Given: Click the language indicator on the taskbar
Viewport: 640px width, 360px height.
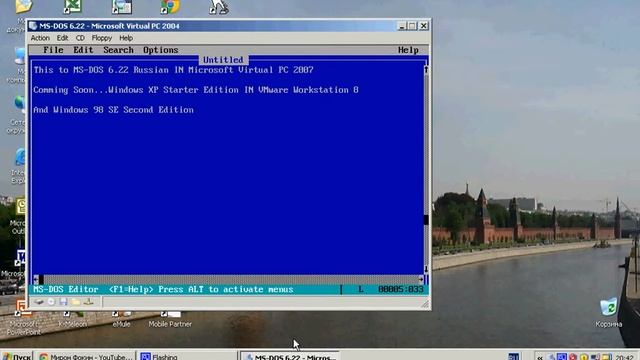Looking at the screenshot, I should tap(513, 357).
